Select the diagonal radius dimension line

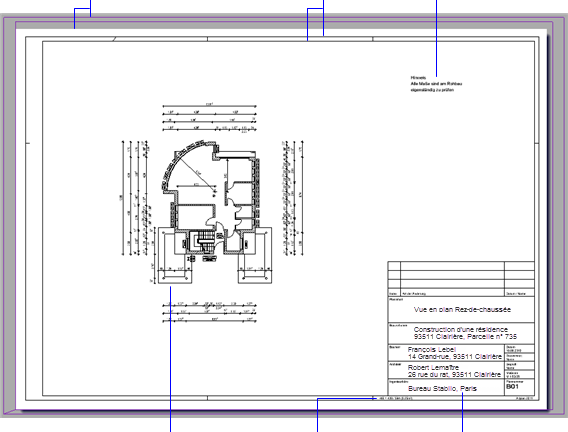tap(197, 173)
